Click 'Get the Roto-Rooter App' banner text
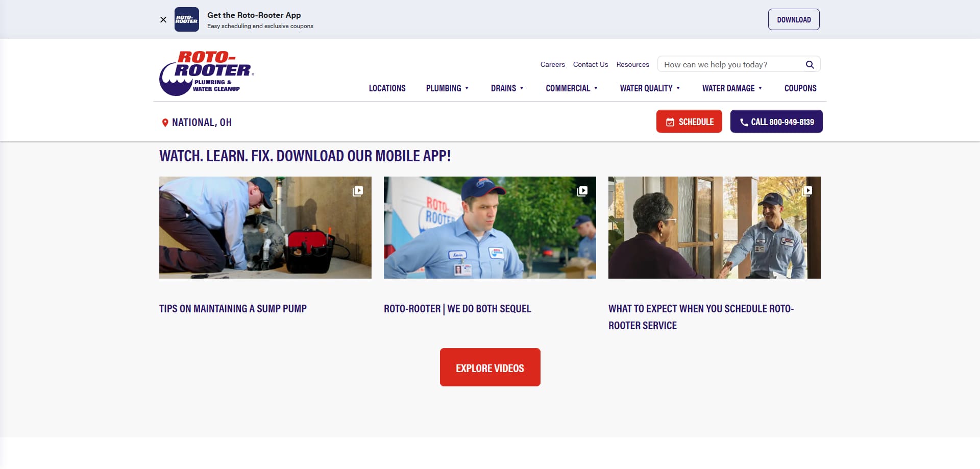The image size is (980, 469). pos(254,15)
